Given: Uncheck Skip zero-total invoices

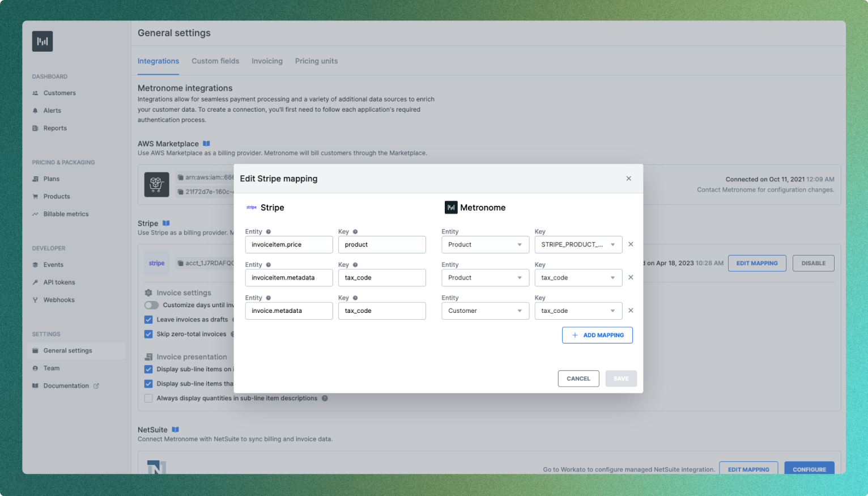Looking at the screenshot, I should (148, 334).
